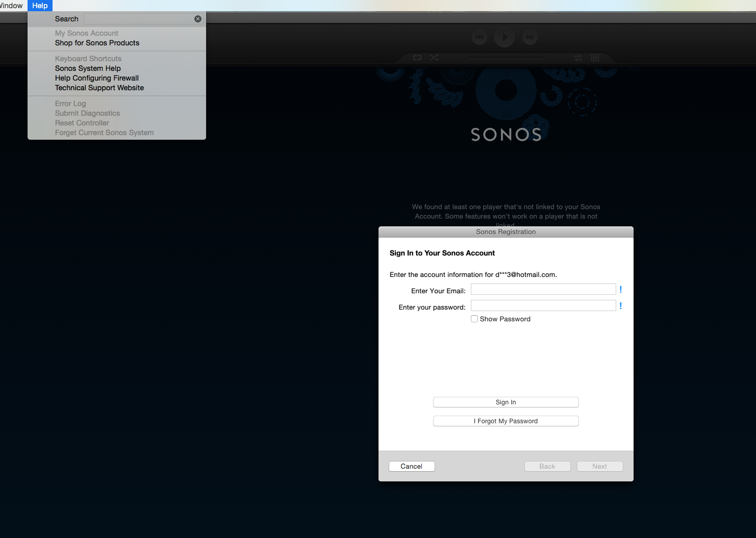
Task: Focus the Enter your password field
Action: click(543, 305)
